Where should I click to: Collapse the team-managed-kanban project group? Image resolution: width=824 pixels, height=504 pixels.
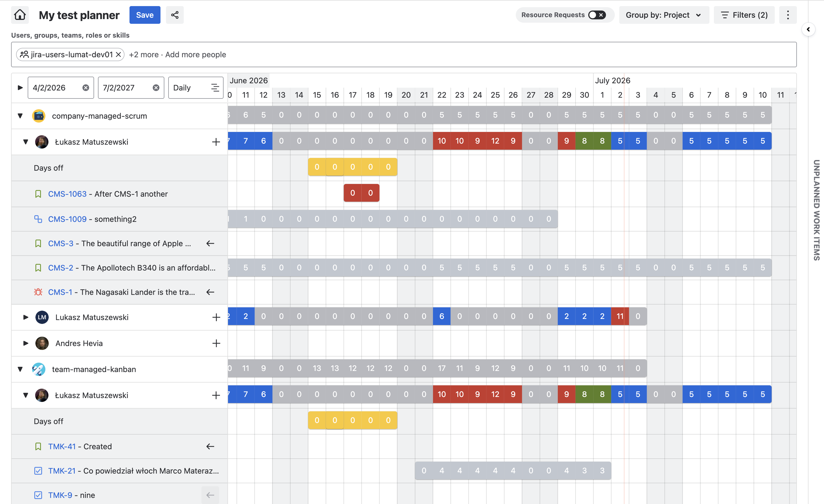coord(20,369)
